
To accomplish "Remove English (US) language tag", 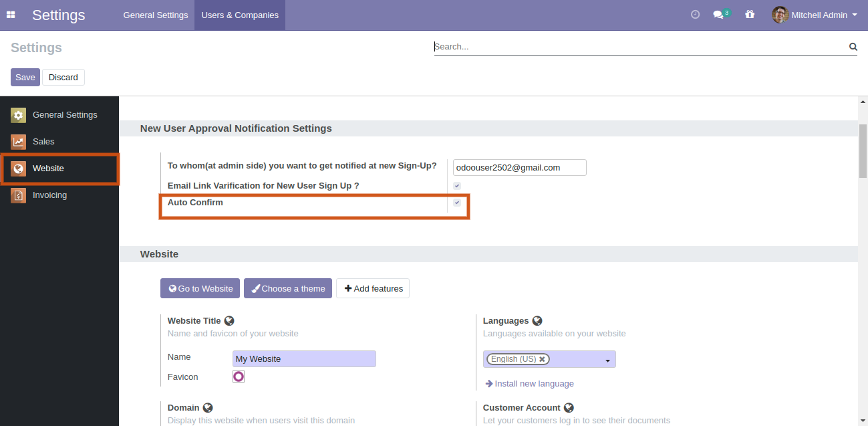I will coord(542,359).
